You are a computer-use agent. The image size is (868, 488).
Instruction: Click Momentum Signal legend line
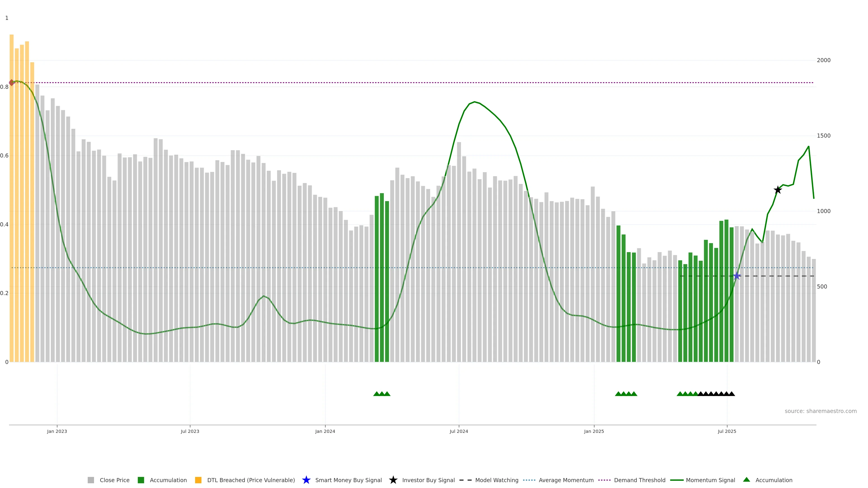click(677, 480)
